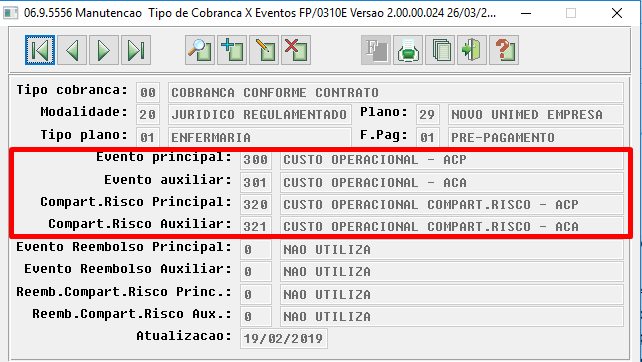Click the F.Pag label
642x362 pixels.
(x=384, y=134)
